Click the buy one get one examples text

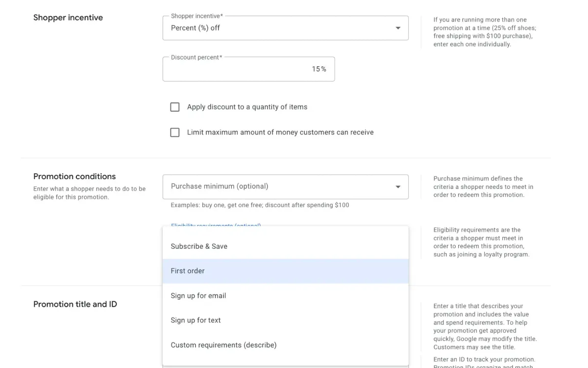pyautogui.click(x=259, y=205)
